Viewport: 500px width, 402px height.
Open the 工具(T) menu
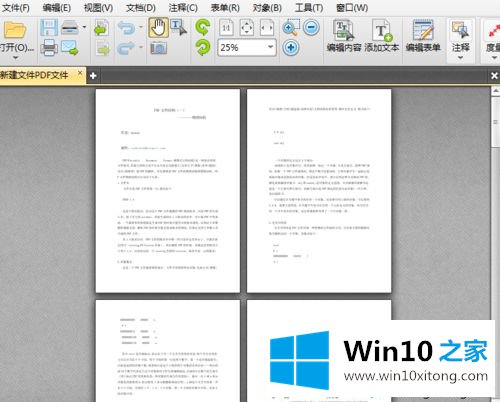click(x=309, y=7)
